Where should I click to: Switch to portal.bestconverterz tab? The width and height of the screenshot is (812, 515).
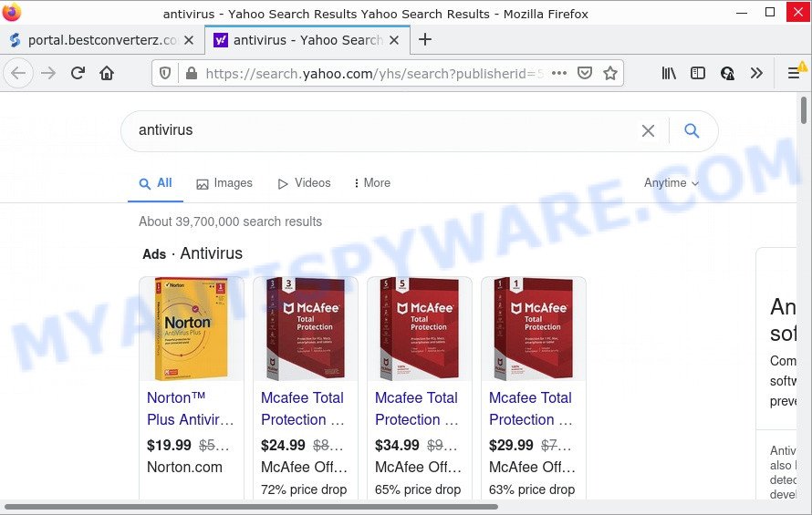tap(102, 40)
